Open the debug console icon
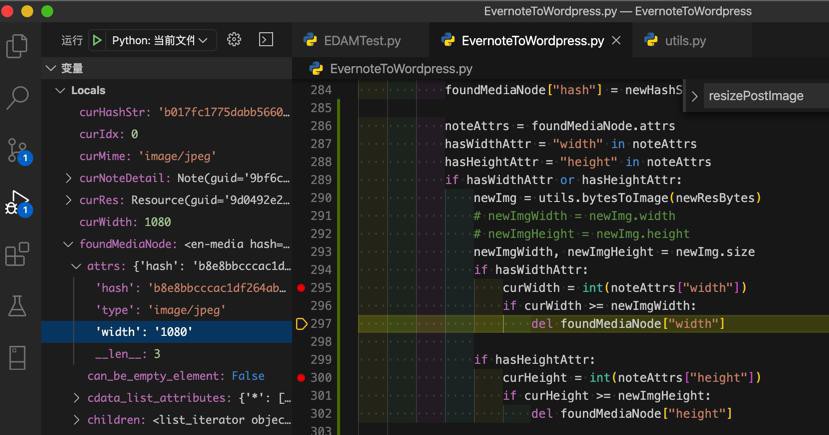 tap(265, 40)
